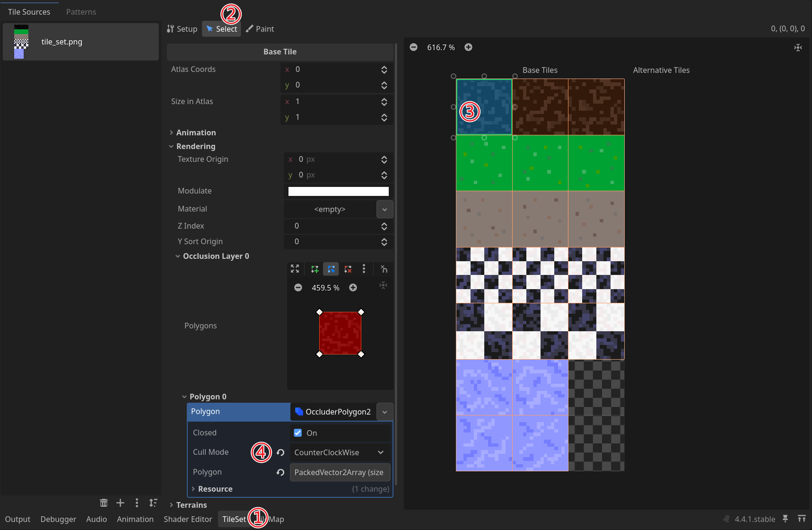Open the OccluderPolygon2D resource dropdown arrow

pos(384,412)
